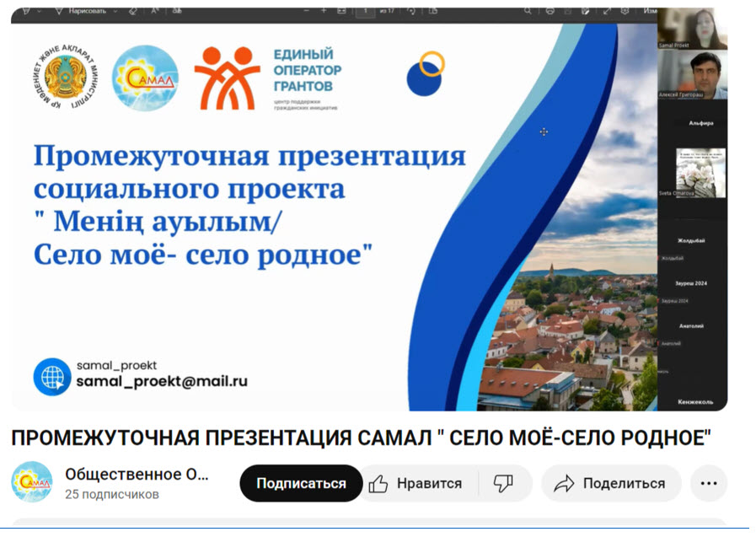Select the eraser tool in PDF toolbar
Viewport: 756px width, 537px height.
[133, 11]
